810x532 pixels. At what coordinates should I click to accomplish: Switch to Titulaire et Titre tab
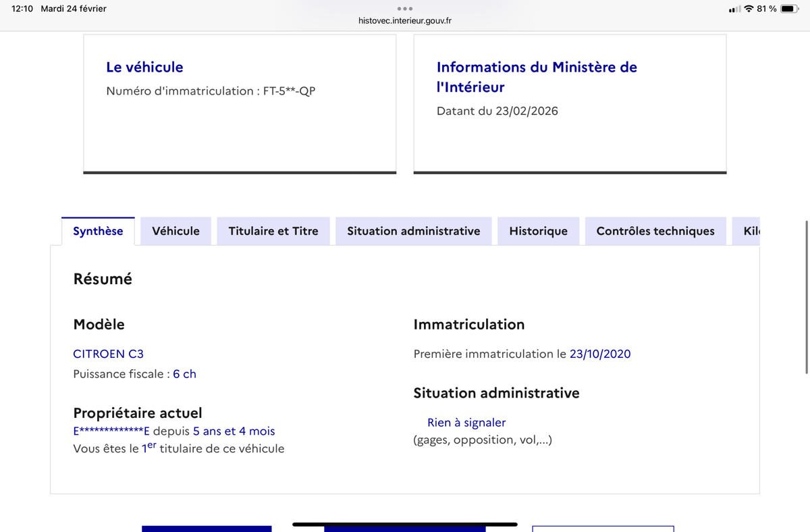[x=273, y=231]
